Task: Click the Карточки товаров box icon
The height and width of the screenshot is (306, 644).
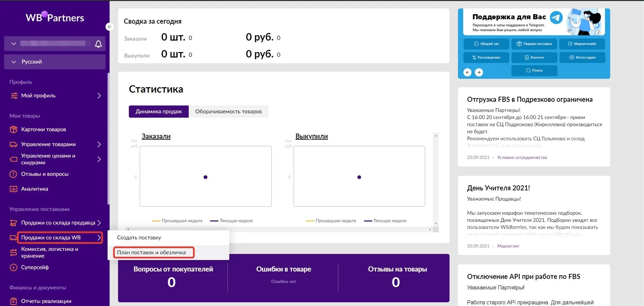Action: [x=14, y=130]
